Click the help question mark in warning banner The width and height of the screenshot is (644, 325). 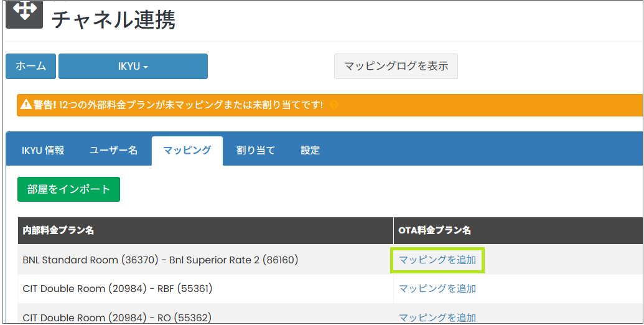(x=334, y=105)
